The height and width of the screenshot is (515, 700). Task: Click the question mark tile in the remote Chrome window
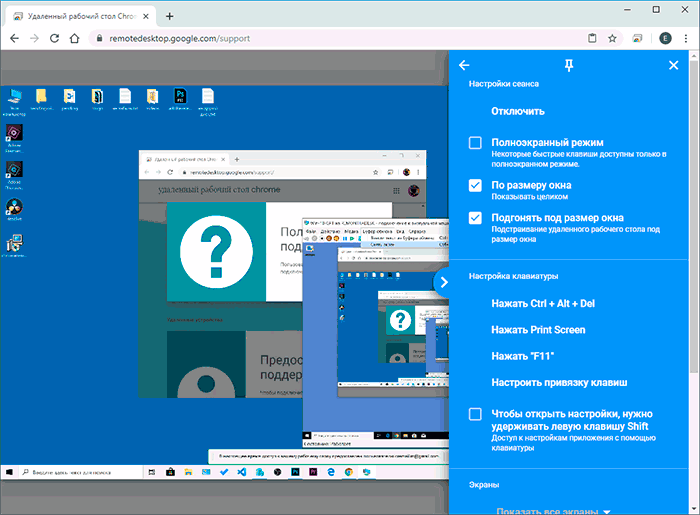pyautogui.click(x=217, y=252)
